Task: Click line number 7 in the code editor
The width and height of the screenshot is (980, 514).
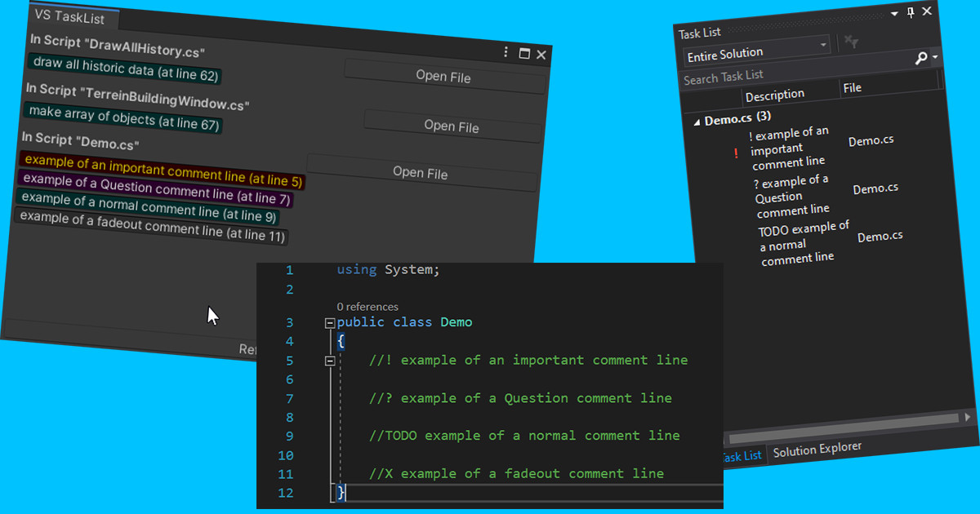Action: tap(289, 399)
